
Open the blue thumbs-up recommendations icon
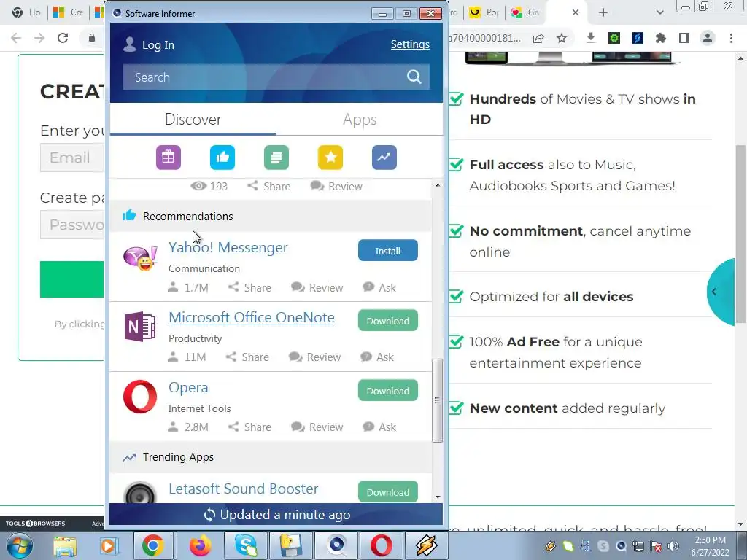point(222,157)
